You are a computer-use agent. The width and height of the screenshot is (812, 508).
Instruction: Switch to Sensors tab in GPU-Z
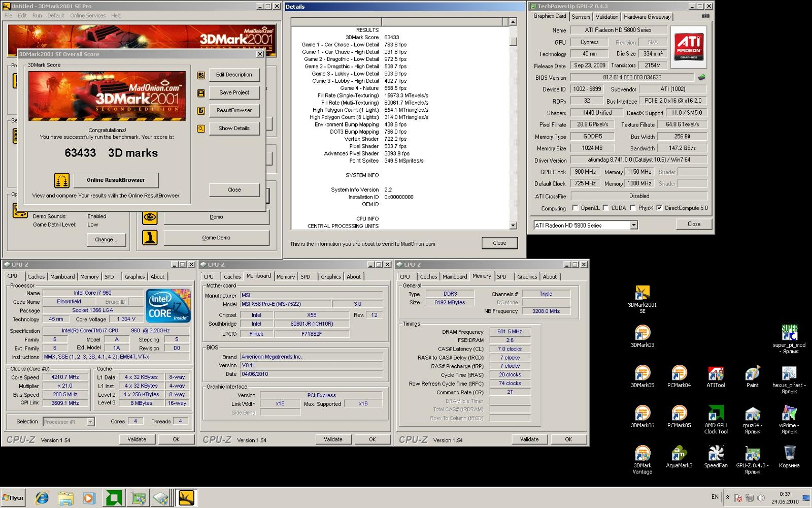pos(581,17)
